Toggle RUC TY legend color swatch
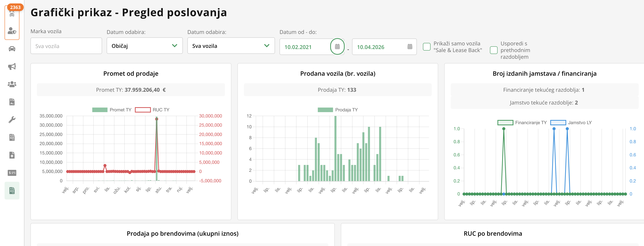This screenshot has width=644, height=246. click(x=143, y=110)
